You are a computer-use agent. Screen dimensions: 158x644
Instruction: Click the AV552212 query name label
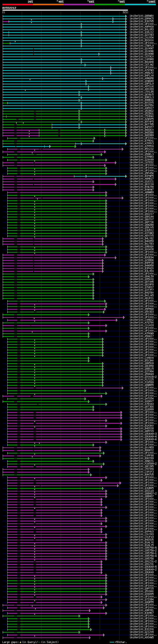click(9, 8)
